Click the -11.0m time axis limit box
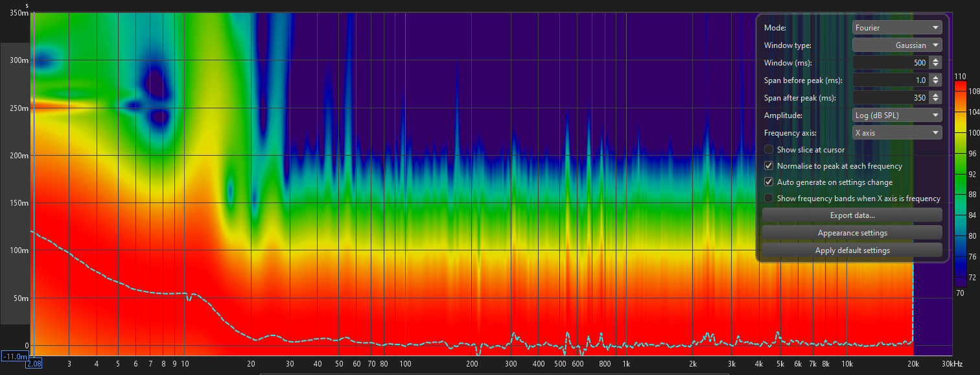Screen dimensions: 980x375 click(x=15, y=357)
